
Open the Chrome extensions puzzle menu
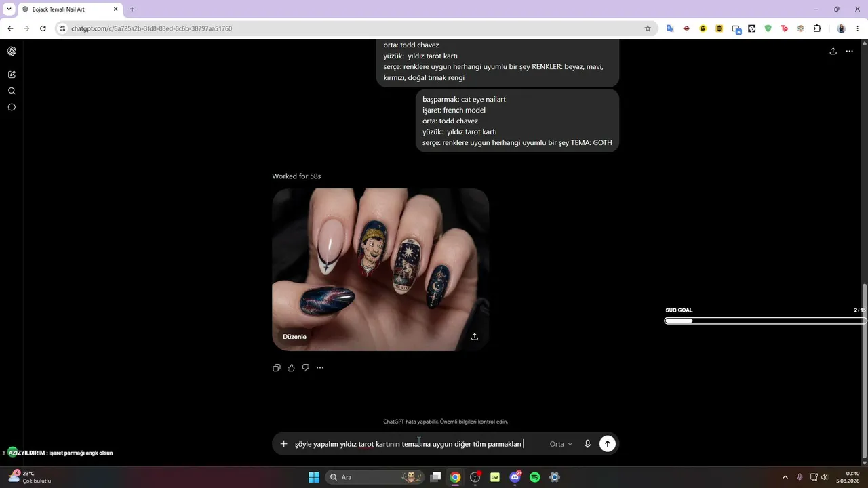[817, 28]
